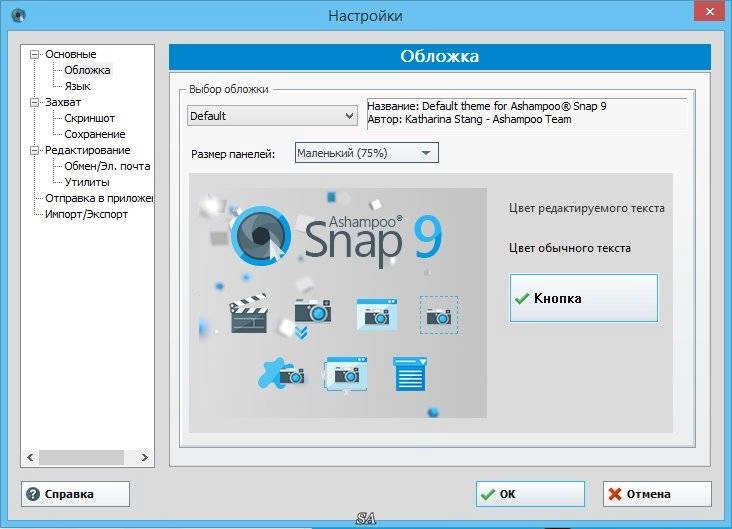The height and width of the screenshot is (529, 732).
Task: Open the Размер панелей size dropdown
Action: [x=366, y=153]
